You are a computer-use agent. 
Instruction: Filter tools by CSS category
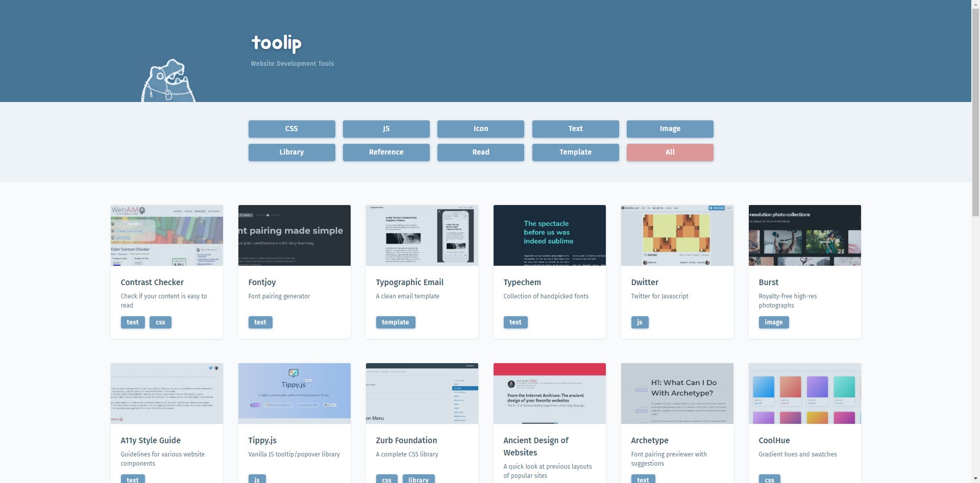click(x=291, y=129)
